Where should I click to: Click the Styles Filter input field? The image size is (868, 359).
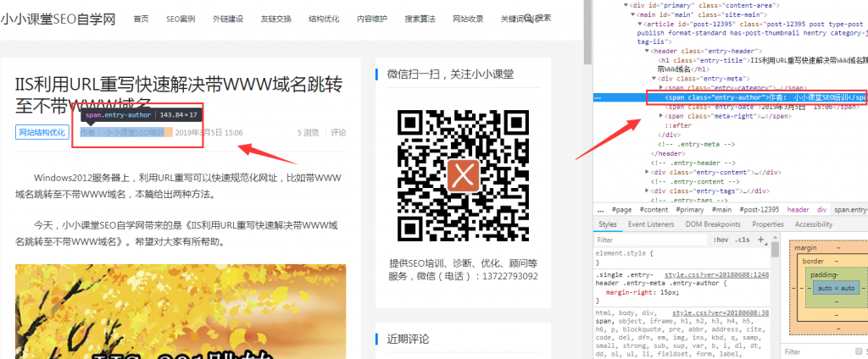(x=650, y=240)
